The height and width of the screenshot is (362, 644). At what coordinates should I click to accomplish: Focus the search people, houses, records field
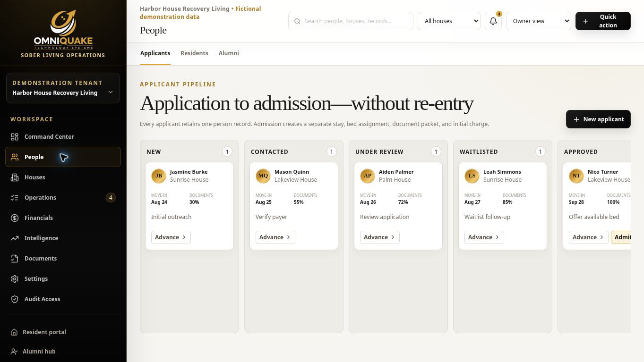pyautogui.click(x=351, y=21)
